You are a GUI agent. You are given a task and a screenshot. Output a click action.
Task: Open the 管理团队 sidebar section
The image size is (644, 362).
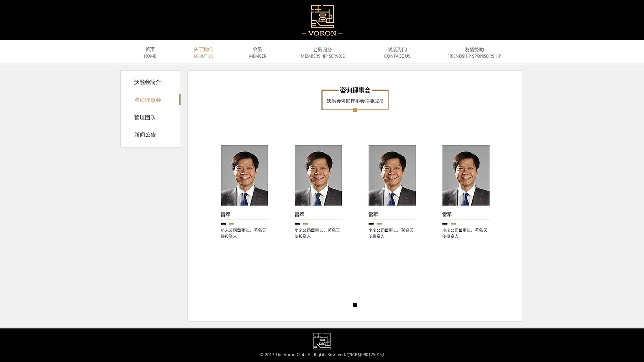(x=145, y=117)
